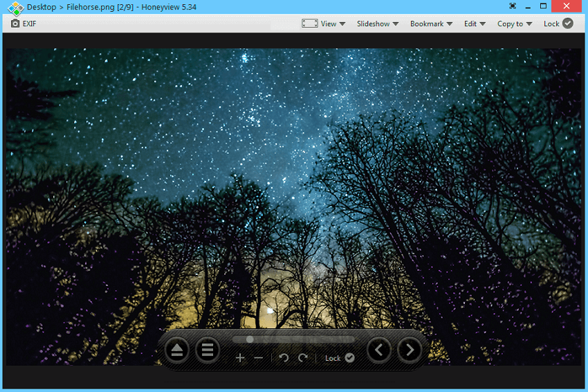Toggle fullscreen mode icon in title bar

(512, 6)
